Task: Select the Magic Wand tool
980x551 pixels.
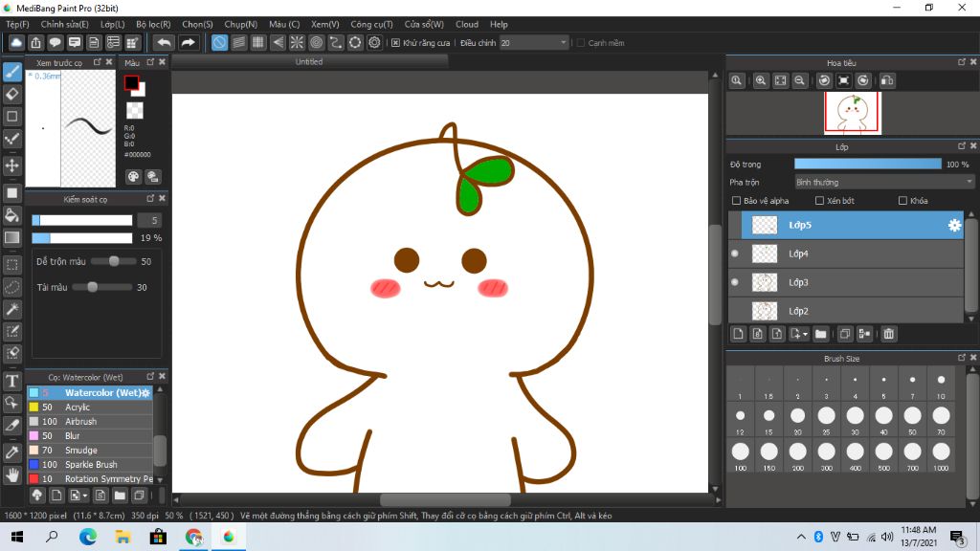Action: pyautogui.click(x=11, y=309)
